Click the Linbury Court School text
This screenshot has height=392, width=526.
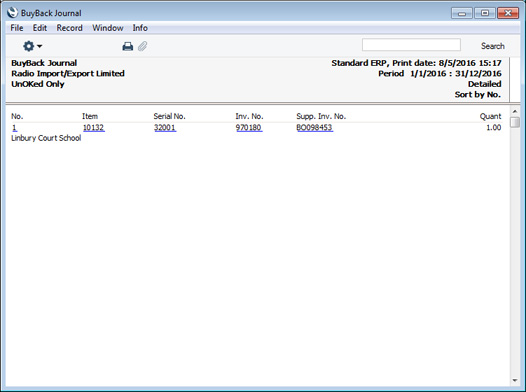(46, 138)
